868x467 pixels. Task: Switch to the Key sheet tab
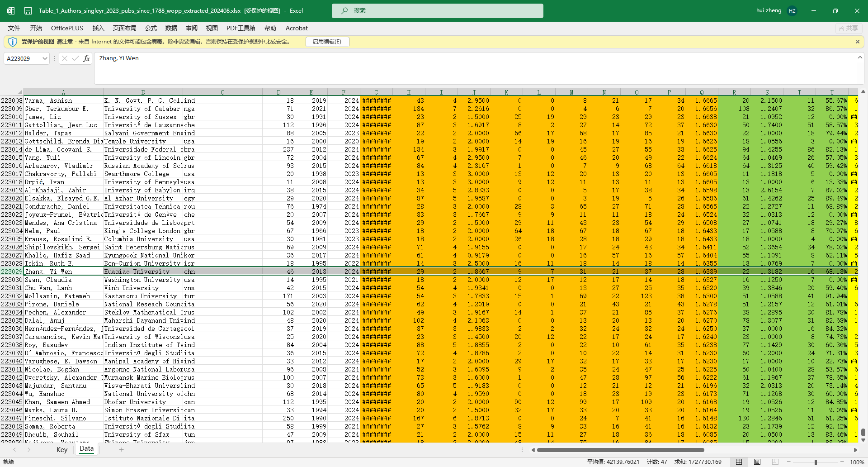coord(62,449)
